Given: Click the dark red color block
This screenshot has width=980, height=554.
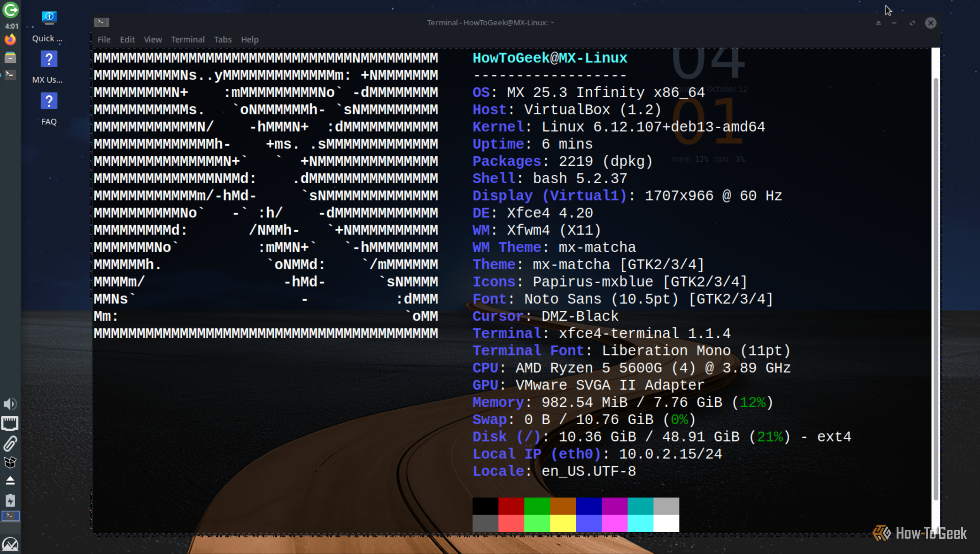Looking at the screenshot, I should (511, 506).
